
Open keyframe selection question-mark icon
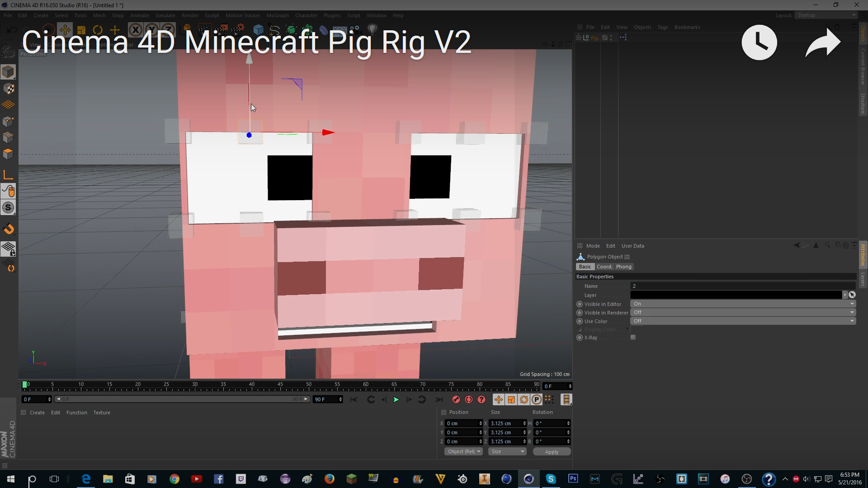pos(481,399)
